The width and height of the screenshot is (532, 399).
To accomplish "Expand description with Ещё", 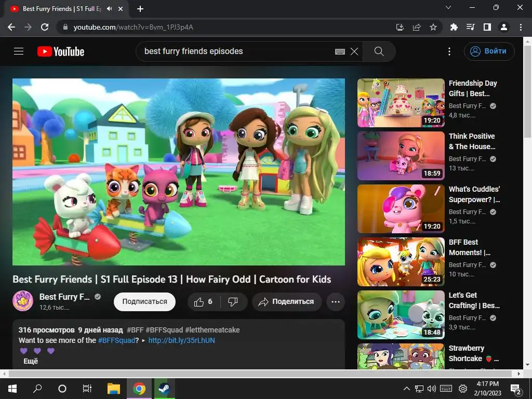I will (31, 362).
